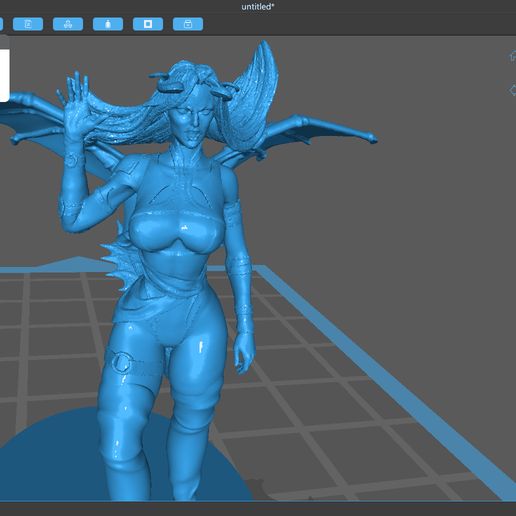Screen dimensions: 516x516
Task: Click the box-shaped icon in the toolbar
Action: [188, 24]
